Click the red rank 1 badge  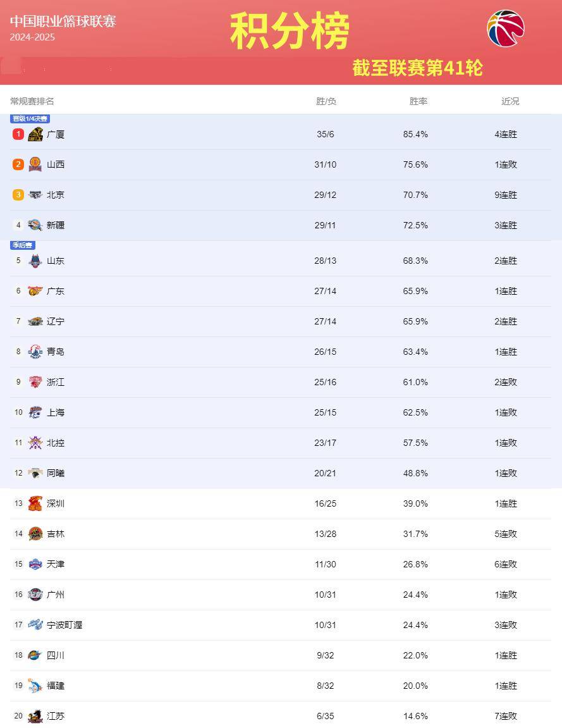point(18,134)
